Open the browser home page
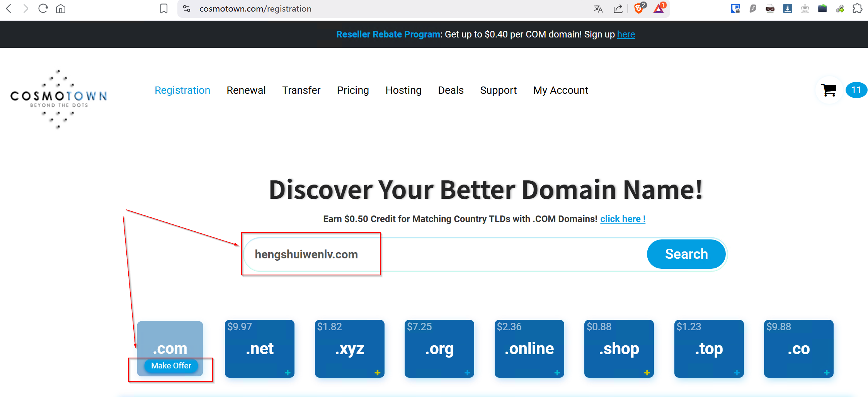Image resolution: width=868 pixels, height=397 pixels. tap(61, 8)
